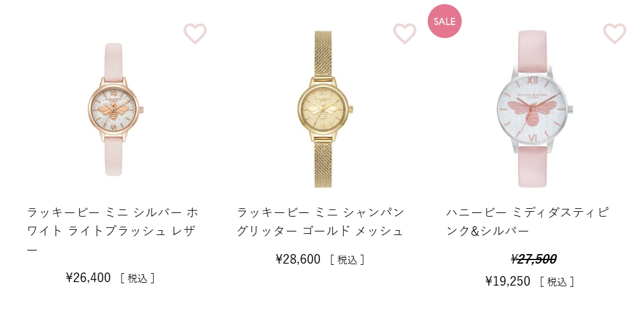Add the gold mesh watch to wishlist

click(405, 34)
